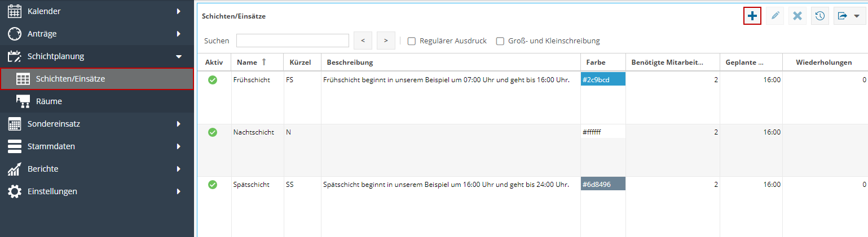Click the #ffffff color cell
Viewport: 868px width, 237px height.
pos(603,132)
